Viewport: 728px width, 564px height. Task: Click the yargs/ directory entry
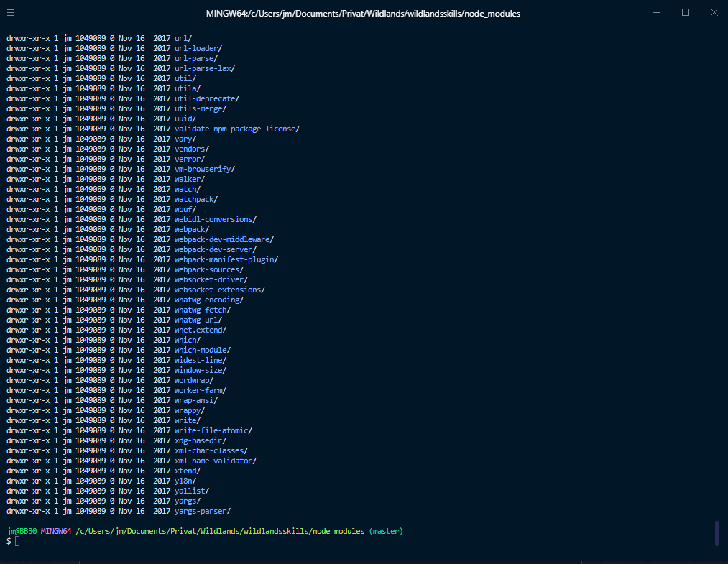188,501
